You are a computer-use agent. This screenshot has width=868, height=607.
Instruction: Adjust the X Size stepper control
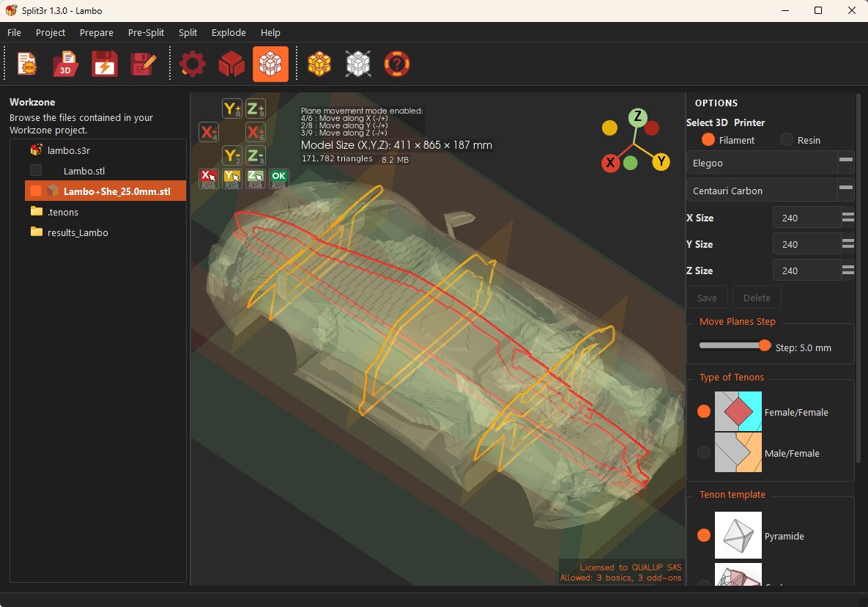[848, 217]
